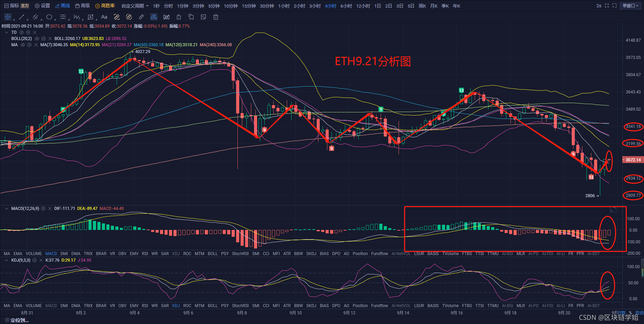Image resolution: width=644 pixels, height=324 pixels.
Task: Click the 画线 drawing button
Action: click(x=62, y=6)
